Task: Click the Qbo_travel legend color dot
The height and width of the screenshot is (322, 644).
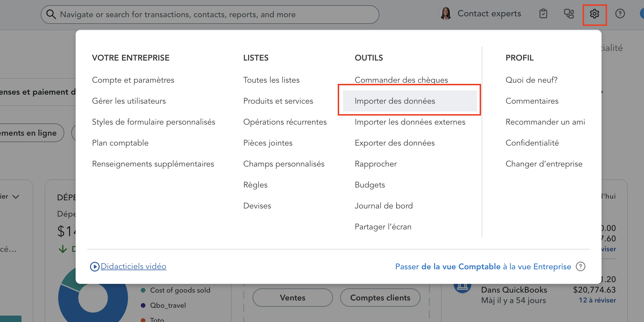Action: click(143, 305)
